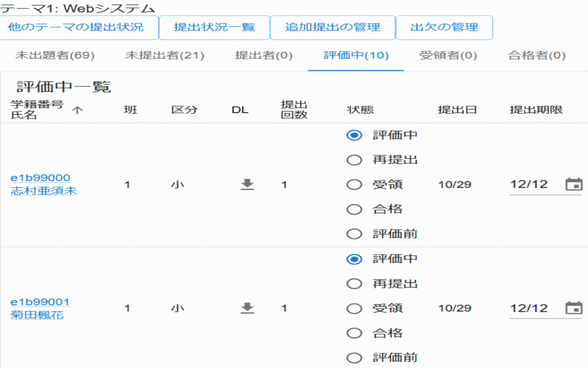Click 区分 value 小 for 菊田楓花
588x368 pixels.
click(x=177, y=308)
